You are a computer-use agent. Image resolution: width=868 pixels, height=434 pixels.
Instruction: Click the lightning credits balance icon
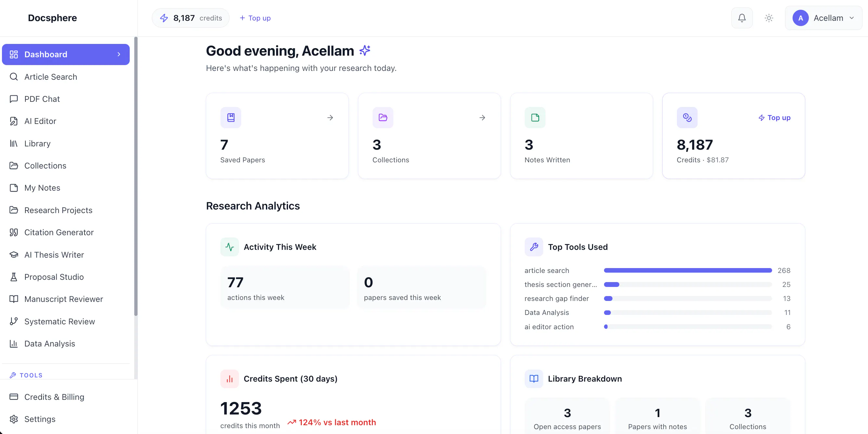164,18
